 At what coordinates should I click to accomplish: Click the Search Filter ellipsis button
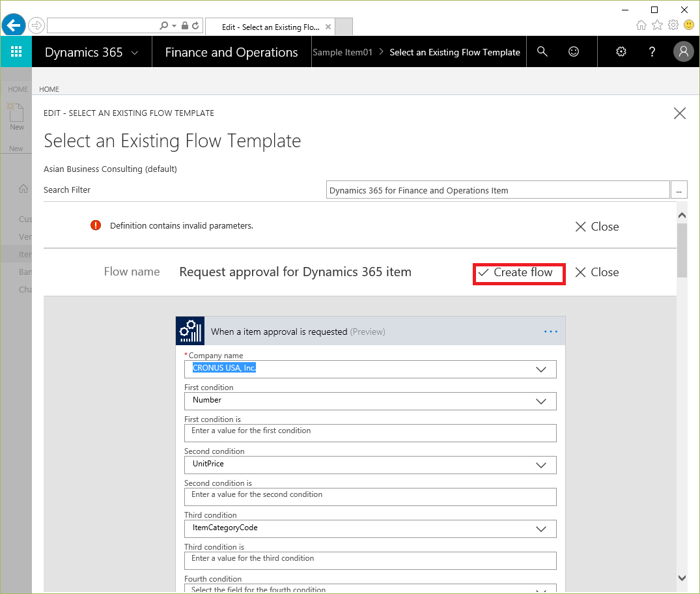[x=679, y=190]
